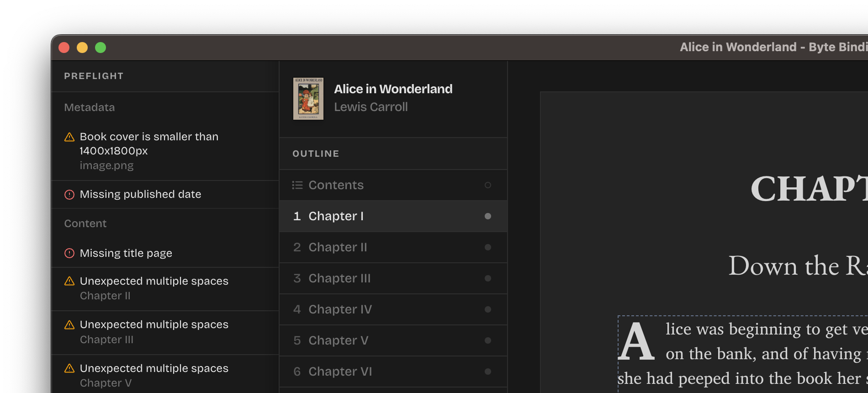This screenshot has width=868, height=393.
Task: Close the window with the red button
Action: coord(64,48)
